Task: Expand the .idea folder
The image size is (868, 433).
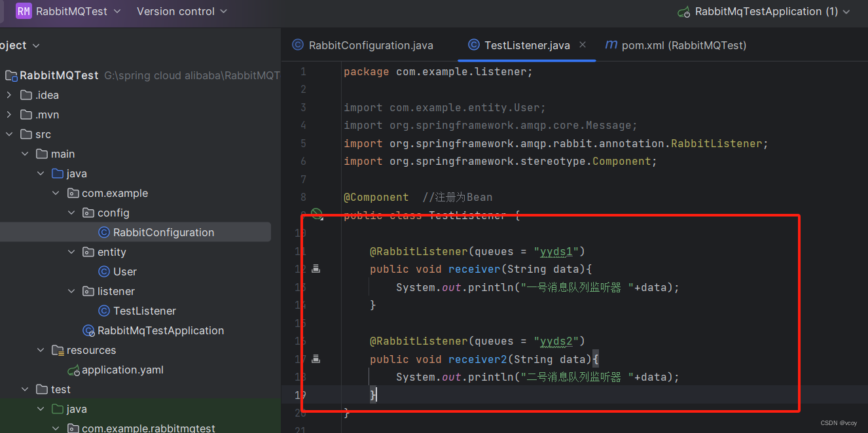Action: (x=9, y=95)
